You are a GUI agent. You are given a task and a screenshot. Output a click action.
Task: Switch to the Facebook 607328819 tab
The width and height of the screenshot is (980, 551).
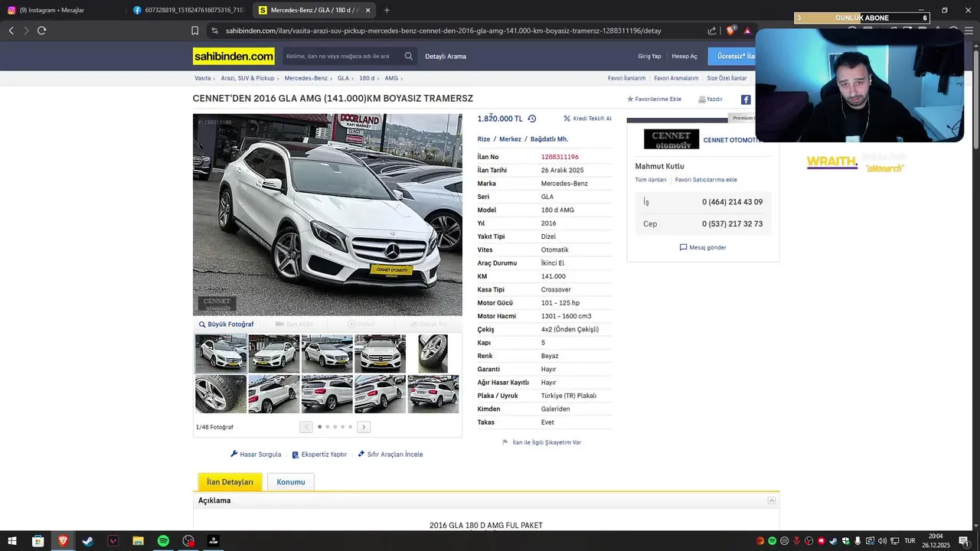click(x=188, y=10)
